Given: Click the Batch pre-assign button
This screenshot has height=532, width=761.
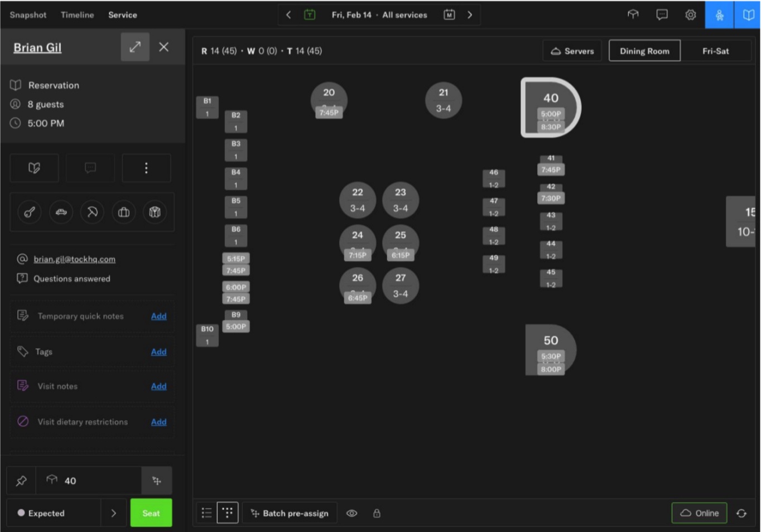Looking at the screenshot, I should point(290,513).
